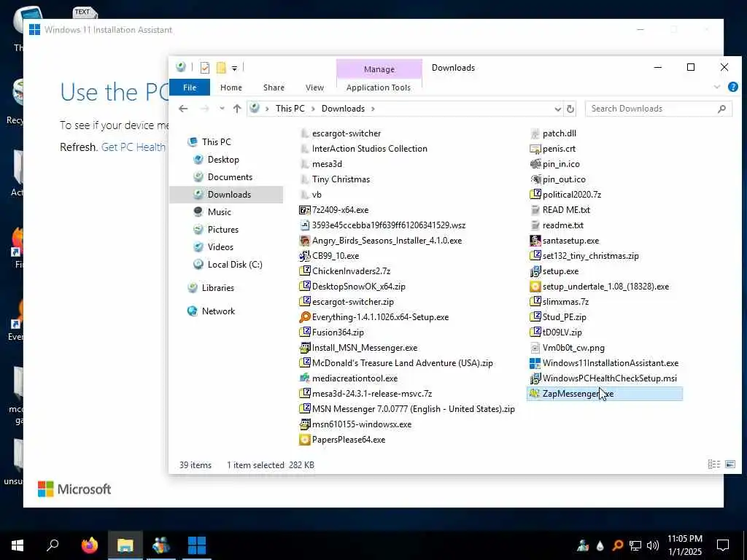
Task: Select the Install_MSN_Messenger.exe icon
Action: coord(304,348)
